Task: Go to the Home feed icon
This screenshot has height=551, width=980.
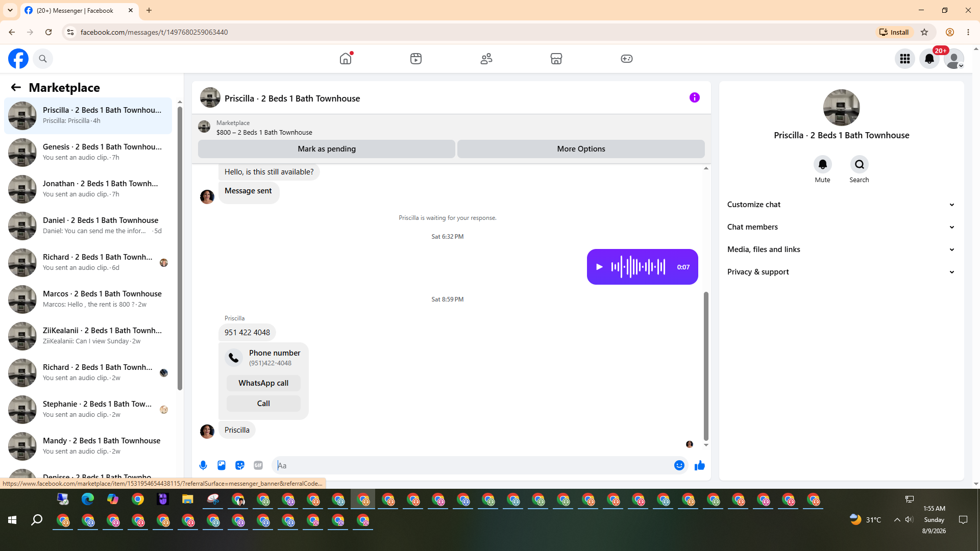Action: pyautogui.click(x=346, y=59)
